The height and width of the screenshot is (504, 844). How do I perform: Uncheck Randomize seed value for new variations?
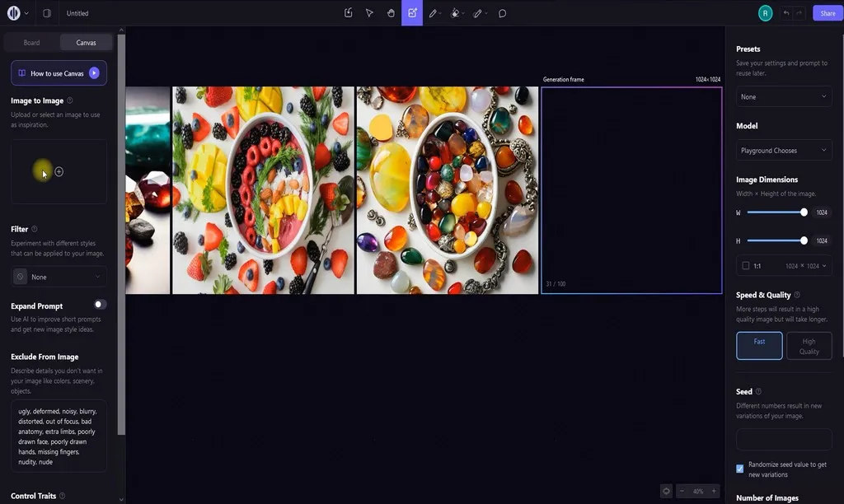tap(738, 468)
